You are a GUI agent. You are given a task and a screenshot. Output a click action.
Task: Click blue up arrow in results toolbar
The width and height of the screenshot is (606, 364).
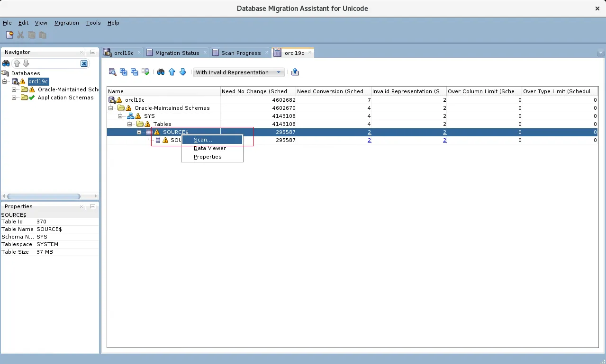click(x=172, y=72)
